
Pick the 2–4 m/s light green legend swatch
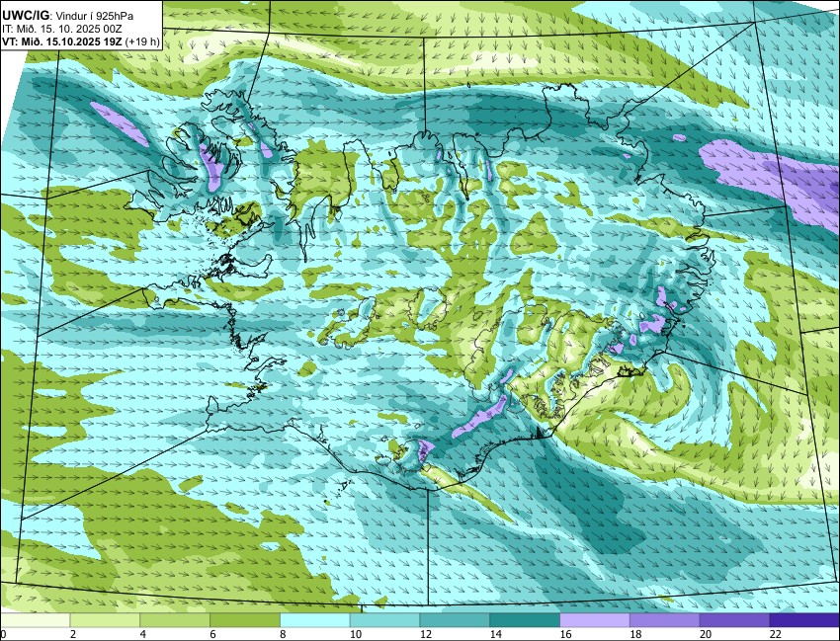coord(105,620)
